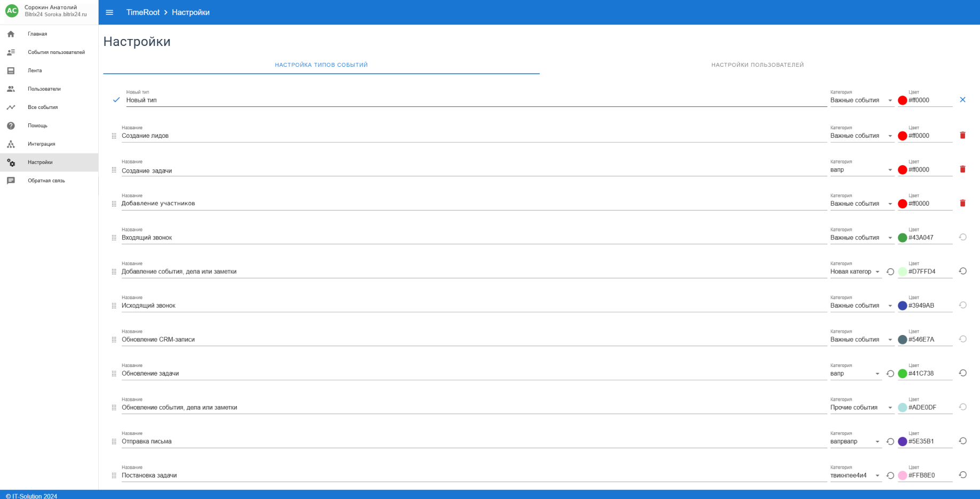Image resolution: width=980 pixels, height=499 pixels.
Task: Click the #ADE0DF color code field
Action: coord(930,408)
